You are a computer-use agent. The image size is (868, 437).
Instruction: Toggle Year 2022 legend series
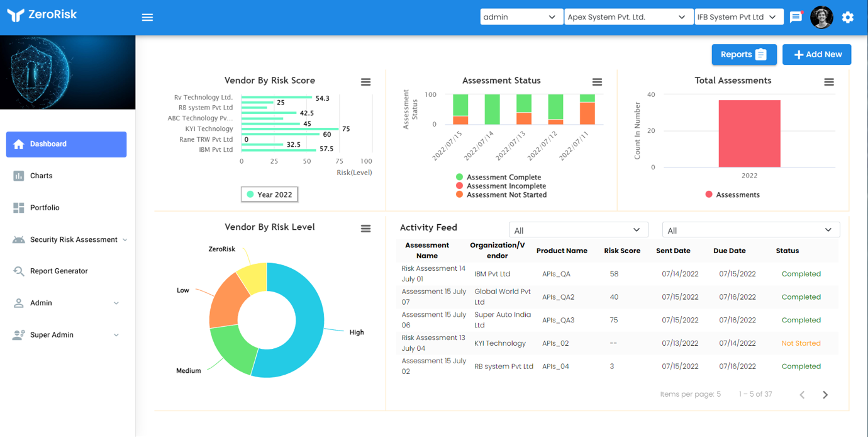pos(269,195)
